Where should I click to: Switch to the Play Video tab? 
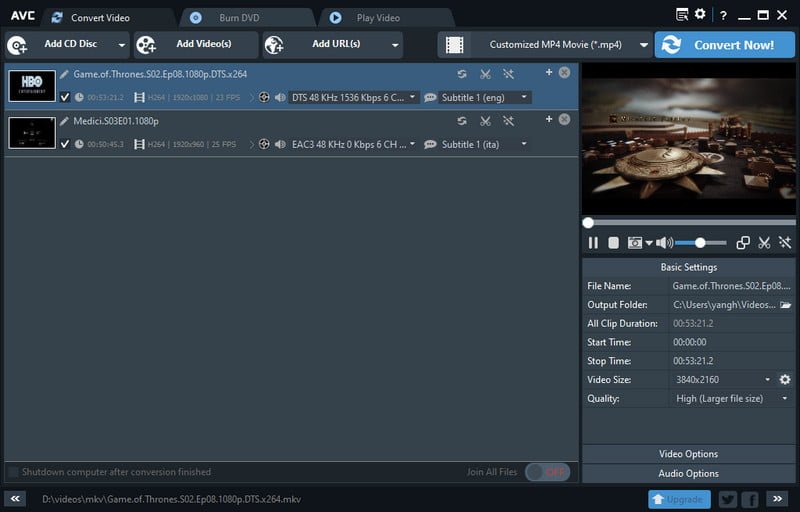click(x=378, y=18)
